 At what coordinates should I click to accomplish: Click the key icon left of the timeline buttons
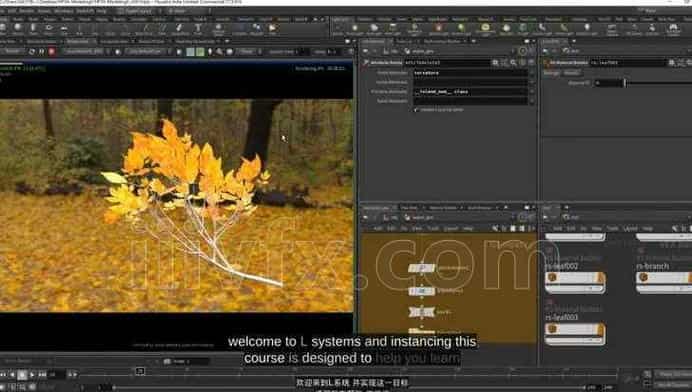point(628,379)
